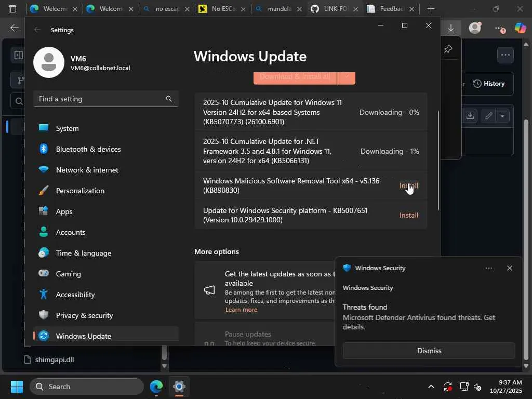Image resolution: width=532 pixels, height=399 pixels.
Task: Open History in the browser page
Action: pyautogui.click(x=489, y=84)
